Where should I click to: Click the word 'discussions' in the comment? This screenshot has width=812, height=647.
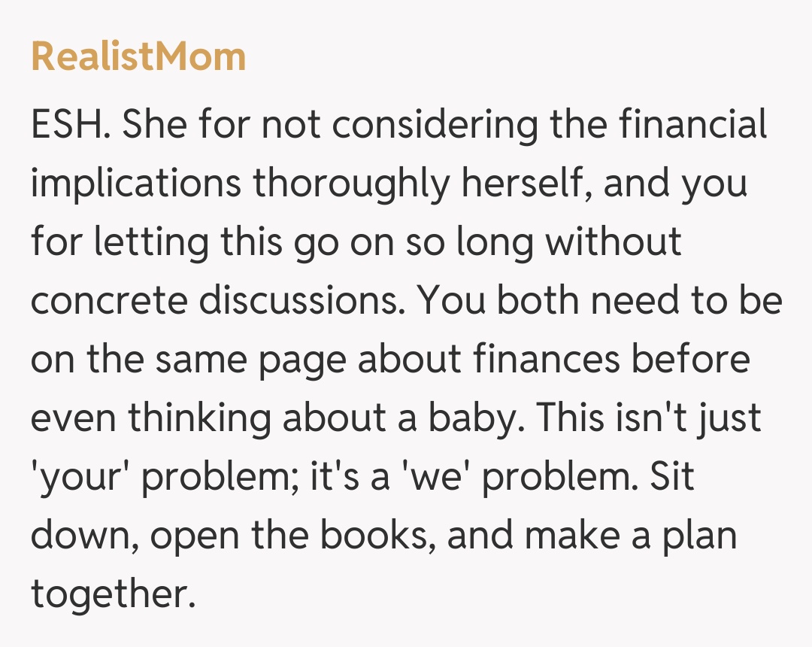tap(301, 301)
